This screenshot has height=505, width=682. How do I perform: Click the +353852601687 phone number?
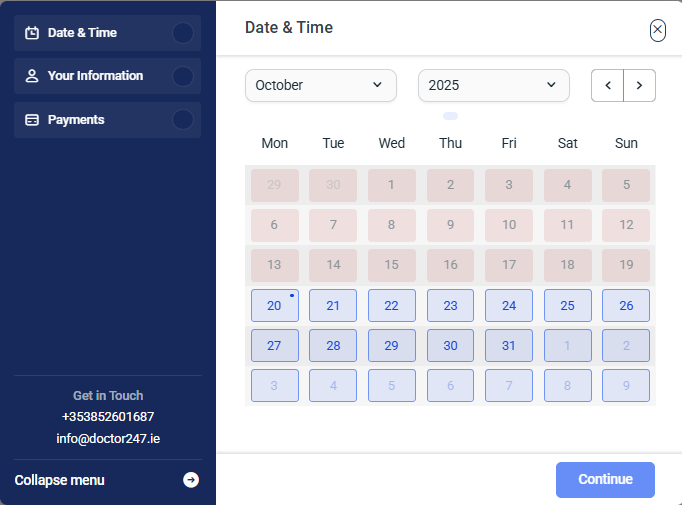(108, 416)
